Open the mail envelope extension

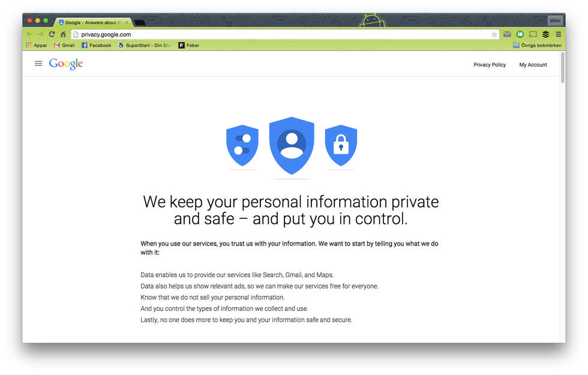click(x=508, y=34)
